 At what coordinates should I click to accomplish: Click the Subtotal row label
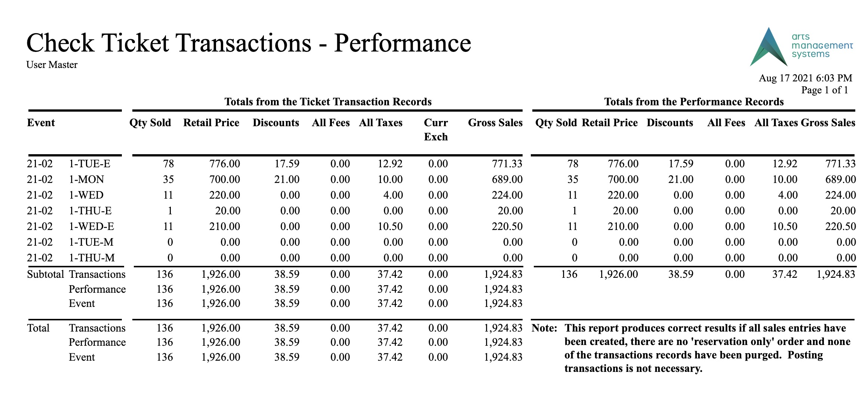pyautogui.click(x=46, y=274)
